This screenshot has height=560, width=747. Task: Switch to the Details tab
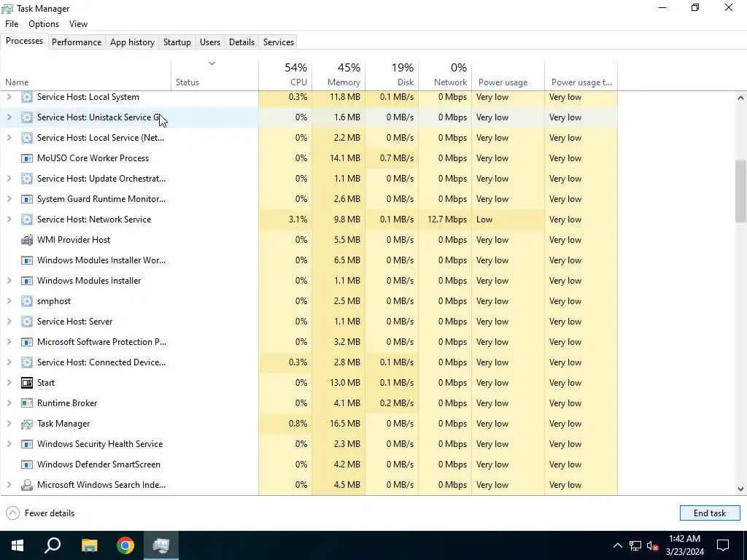[x=241, y=42]
